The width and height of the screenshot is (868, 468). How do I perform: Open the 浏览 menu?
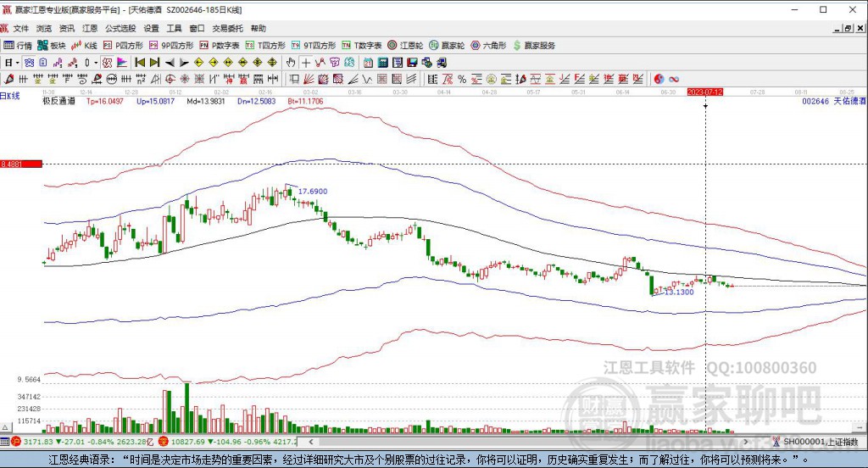pyautogui.click(x=44, y=28)
